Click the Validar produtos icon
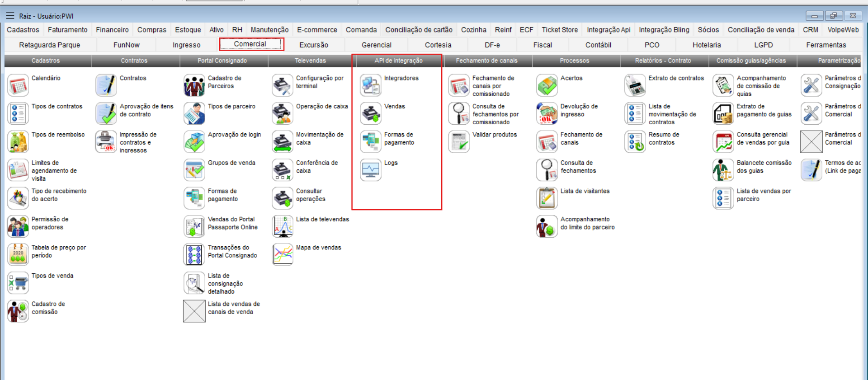 click(x=459, y=142)
